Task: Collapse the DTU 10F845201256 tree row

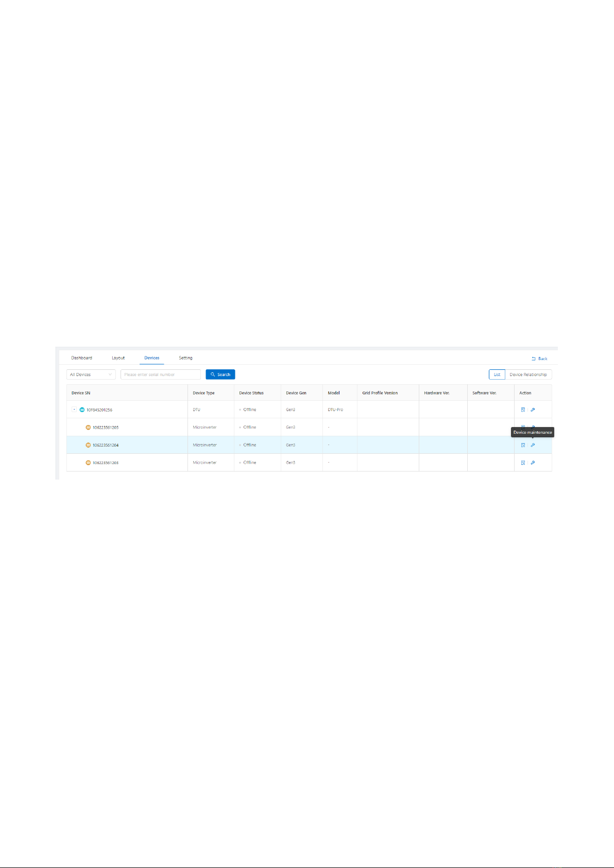Action: point(74,410)
